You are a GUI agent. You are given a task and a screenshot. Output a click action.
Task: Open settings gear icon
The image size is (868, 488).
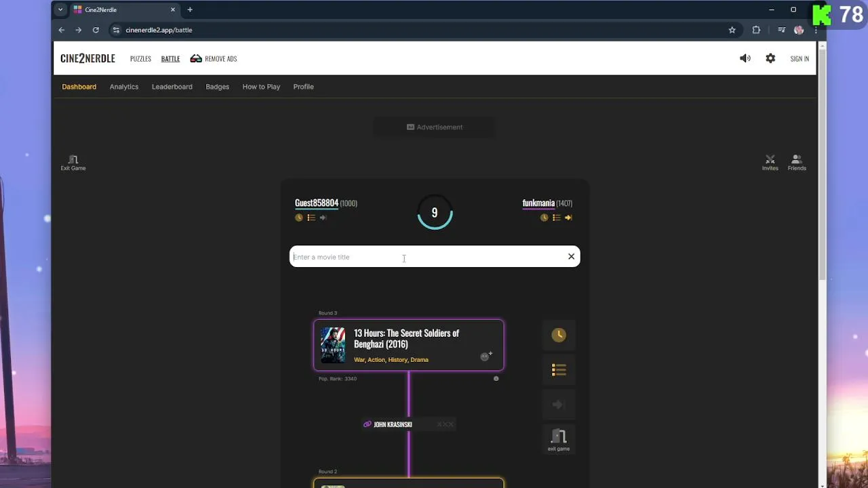pyautogui.click(x=770, y=58)
